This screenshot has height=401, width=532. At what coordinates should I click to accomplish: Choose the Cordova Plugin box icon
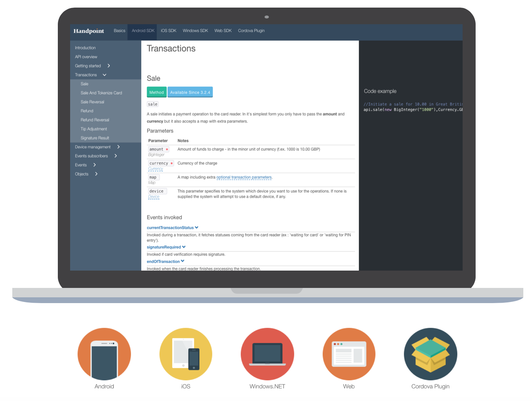(430, 354)
